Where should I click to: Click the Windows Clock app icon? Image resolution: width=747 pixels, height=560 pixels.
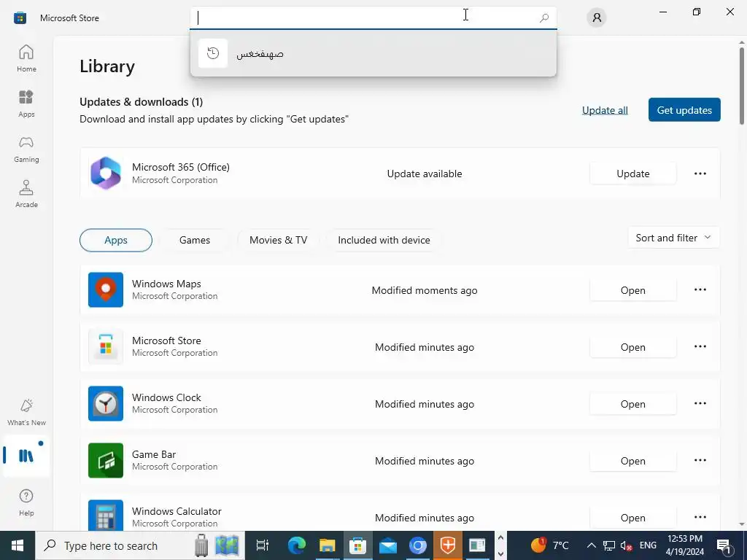pyautogui.click(x=106, y=403)
